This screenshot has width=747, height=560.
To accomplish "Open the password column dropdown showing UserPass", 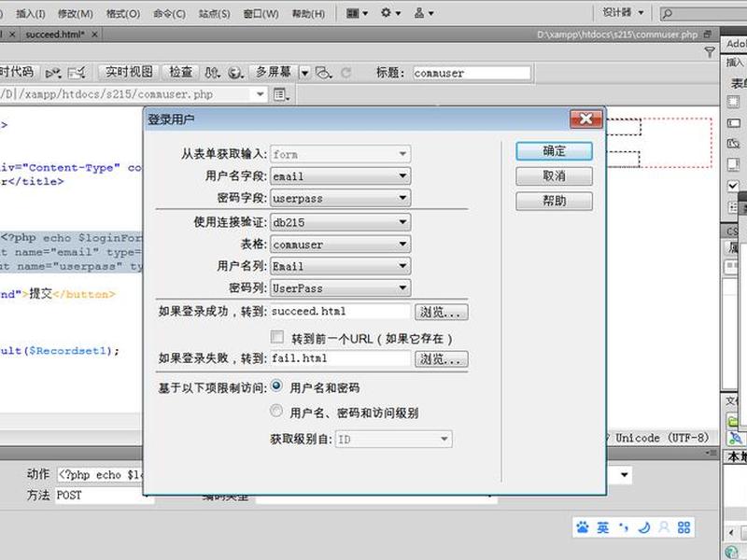I will [x=340, y=287].
